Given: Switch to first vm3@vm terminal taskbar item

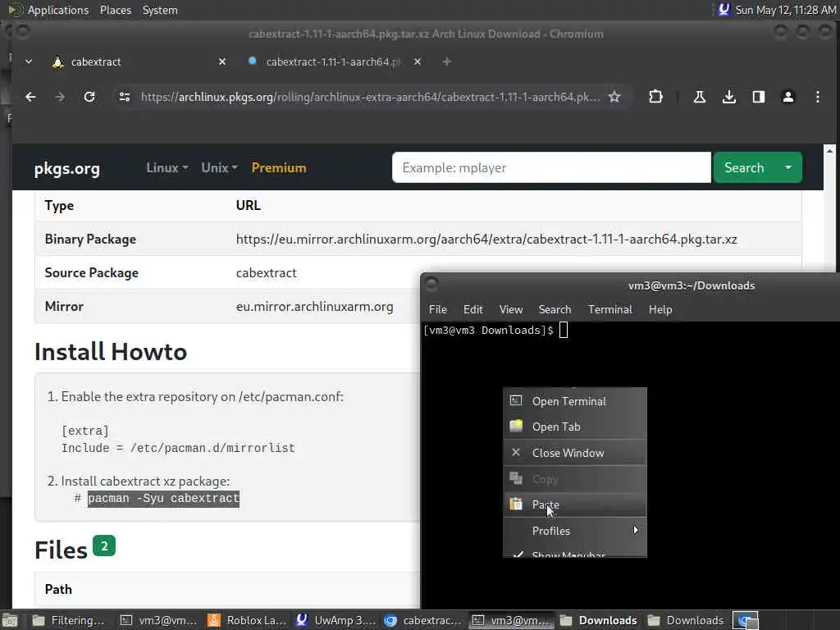Looking at the screenshot, I should pos(157,621).
